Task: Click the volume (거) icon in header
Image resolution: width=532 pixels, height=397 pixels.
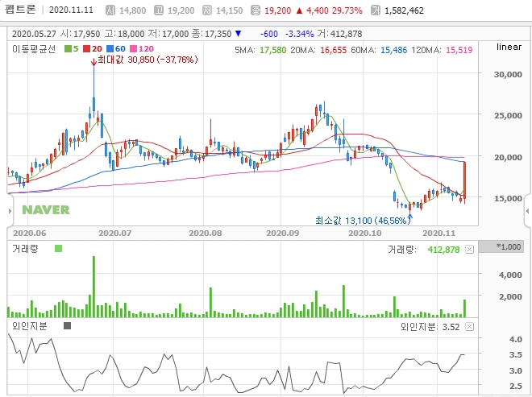Action: pos(376,10)
